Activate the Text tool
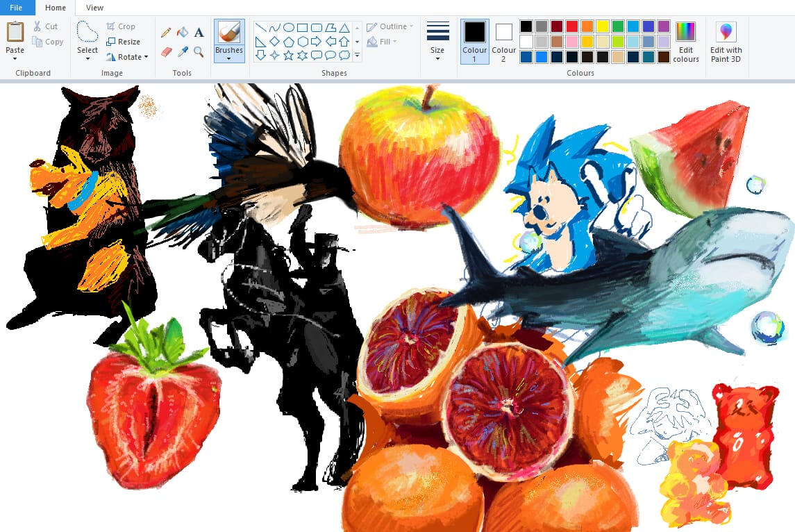 (x=199, y=33)
